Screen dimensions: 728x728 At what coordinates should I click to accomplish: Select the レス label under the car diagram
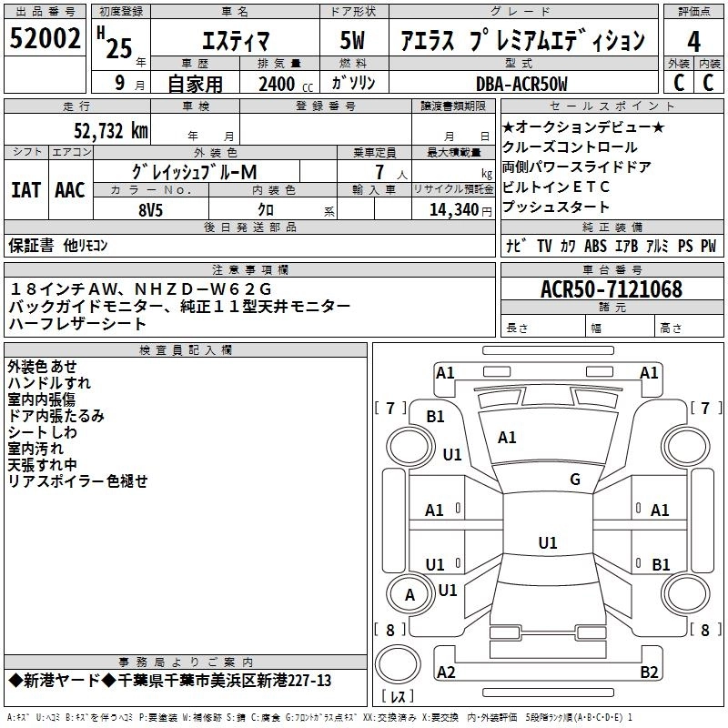click(x=397, y=698)
